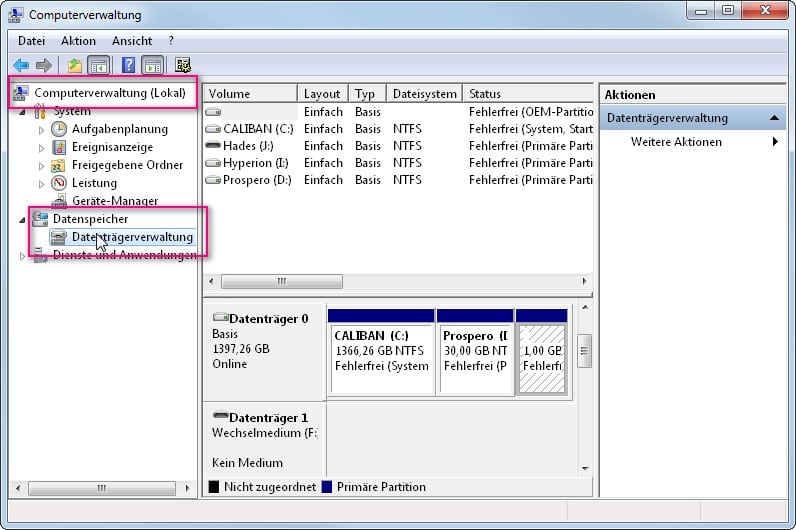Open the Aktion menu
796x530 pixels.
tap(78, 41)
